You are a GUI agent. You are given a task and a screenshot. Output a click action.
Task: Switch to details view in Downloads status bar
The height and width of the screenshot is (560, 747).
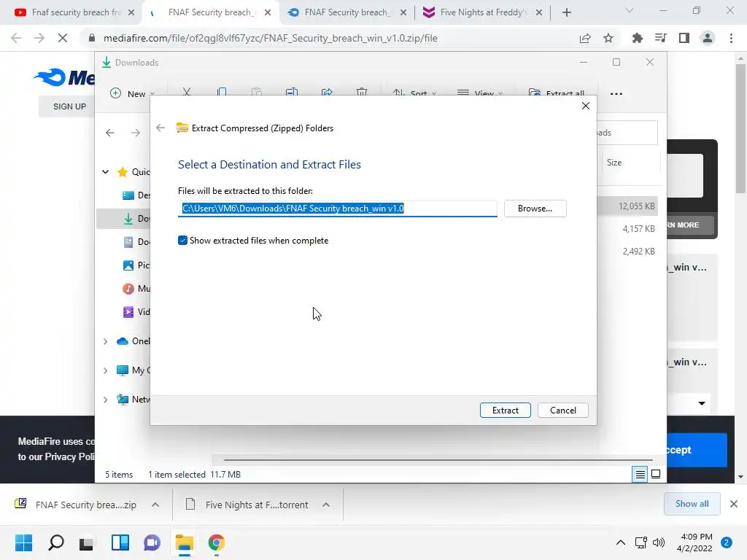pyautogui.click(x=640, y=474)
